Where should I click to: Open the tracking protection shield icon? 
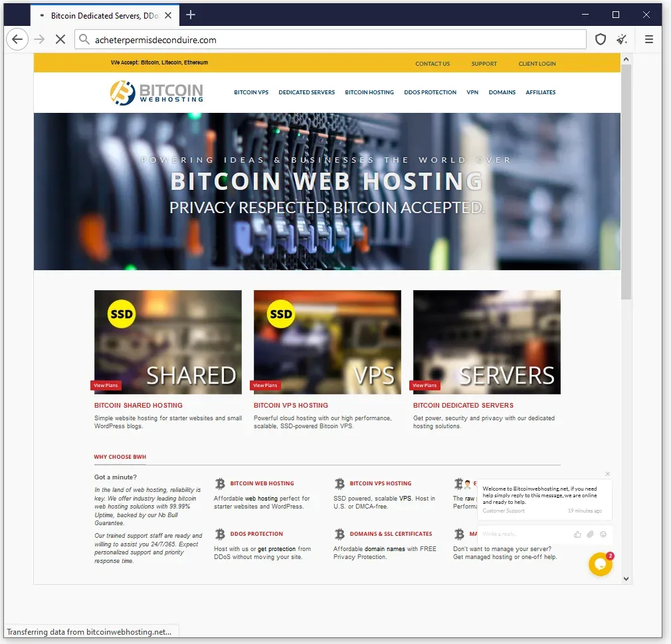click(x=601, y=40)
